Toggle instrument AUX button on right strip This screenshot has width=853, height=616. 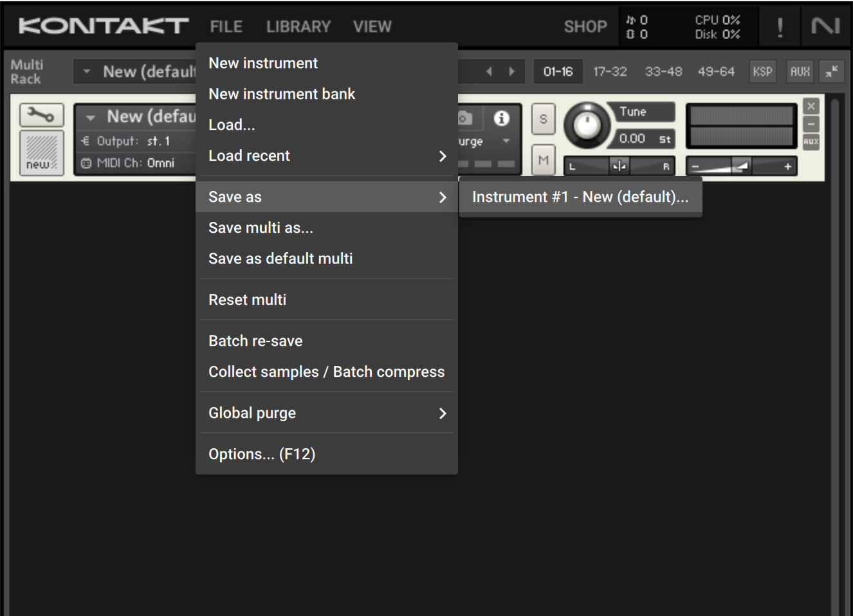point(811,141)
